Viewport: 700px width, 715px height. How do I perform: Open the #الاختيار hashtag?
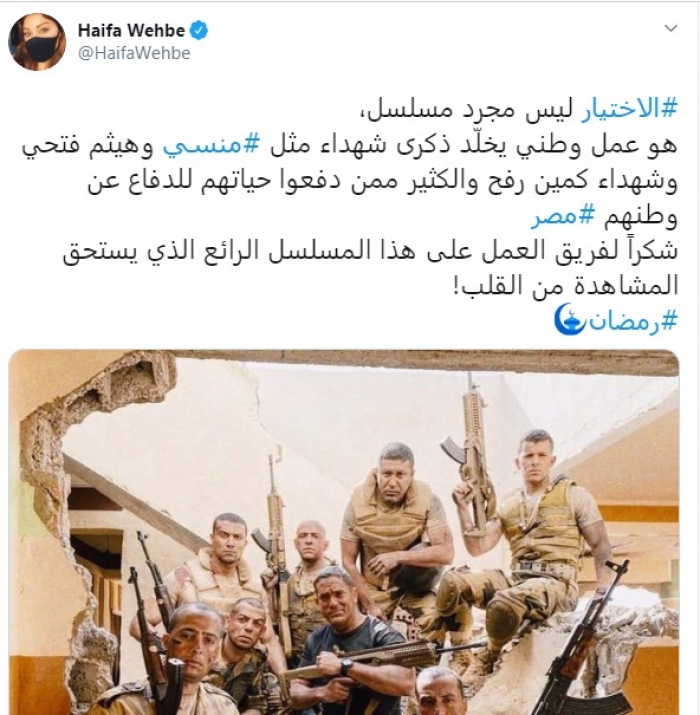[629, 111]
